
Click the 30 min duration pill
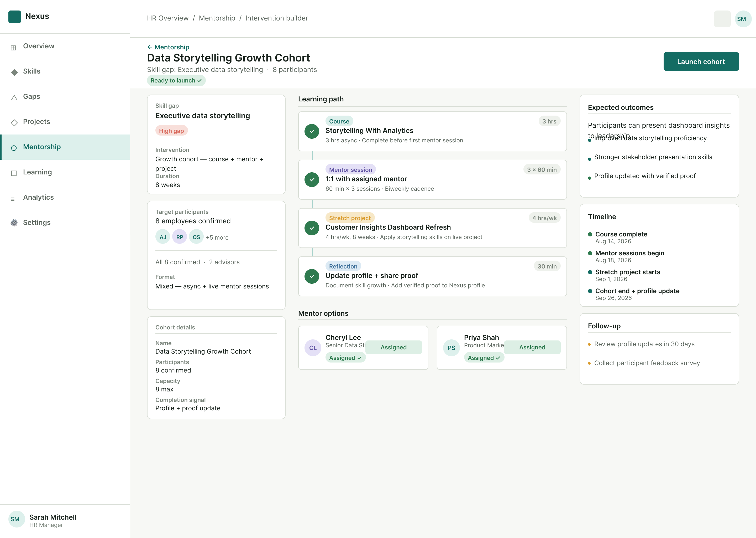547,266
